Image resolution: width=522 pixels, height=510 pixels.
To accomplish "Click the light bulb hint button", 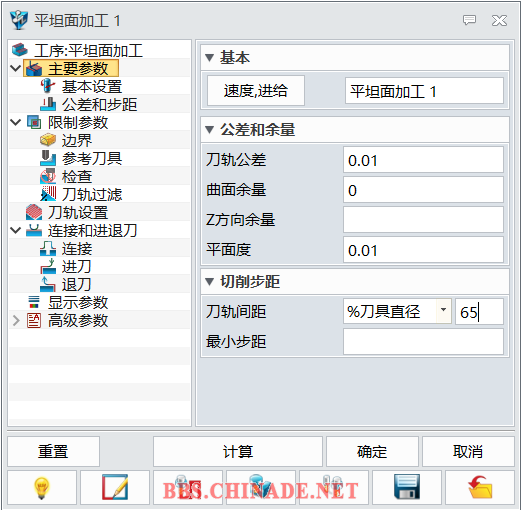I will (x=42, y=488).
